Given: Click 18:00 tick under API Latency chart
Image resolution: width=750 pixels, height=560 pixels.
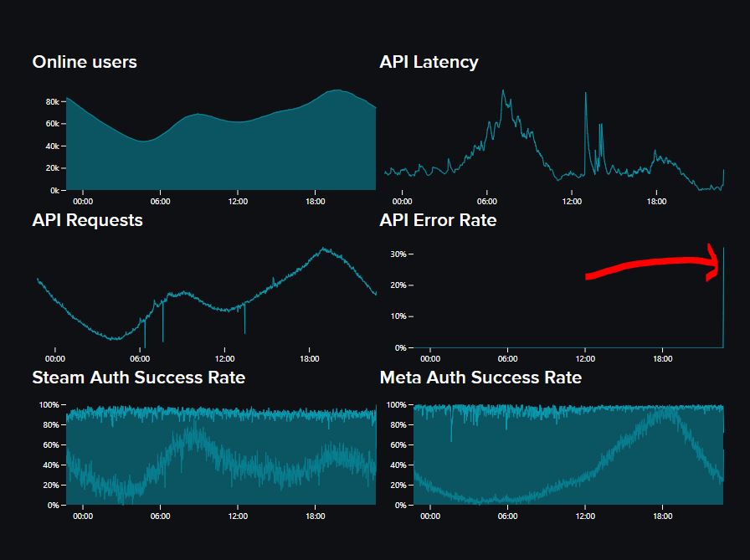Looking at the screenshot, I should coord(656,202).
